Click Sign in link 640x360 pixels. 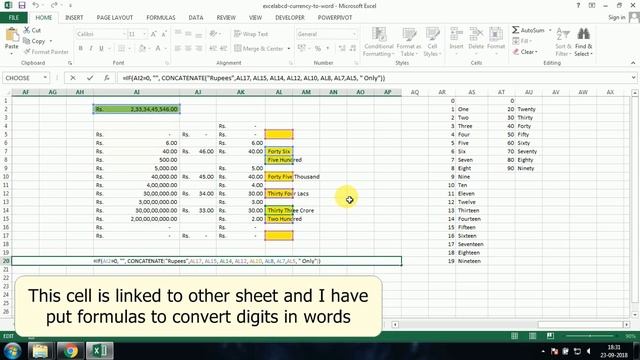[616, 17]
